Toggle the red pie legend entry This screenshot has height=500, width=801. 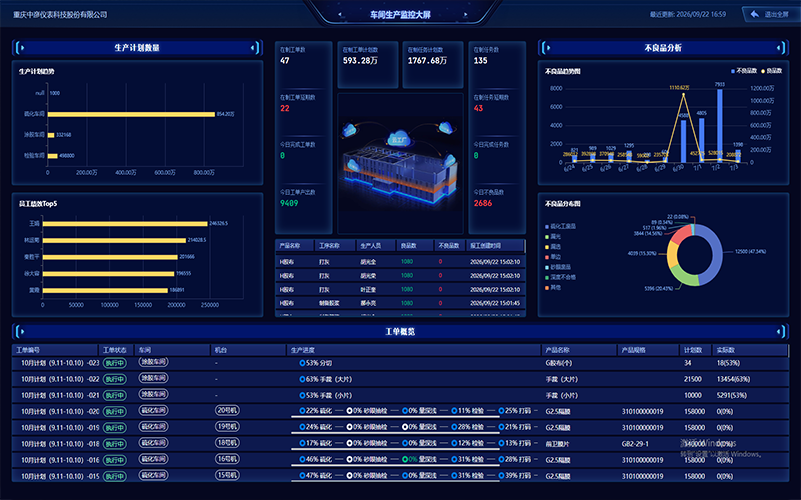click(553, 257)
